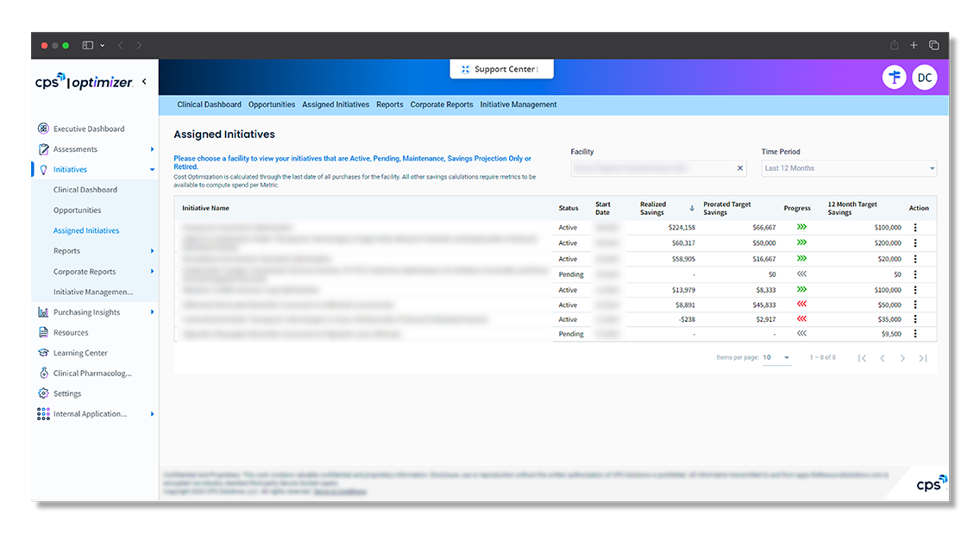The image size is (980, 541).
Task: Select the Assessments sidebar icon
Action: click(x=43, y=148)
